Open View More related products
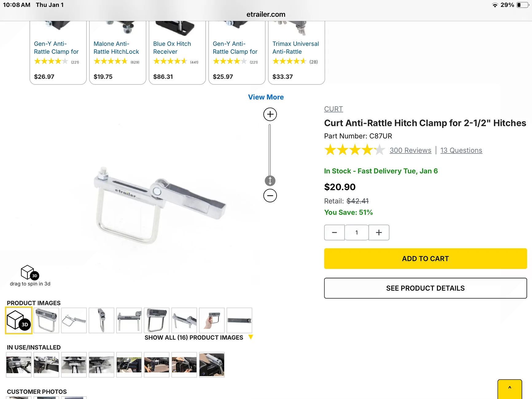This screenshot has height=399, width=532. (x=266, y=97)
